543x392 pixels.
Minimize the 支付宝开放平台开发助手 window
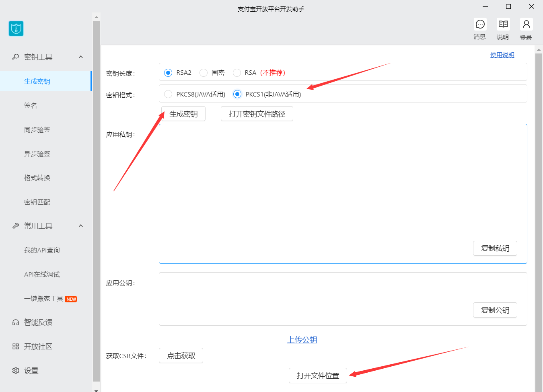(485, 6)
